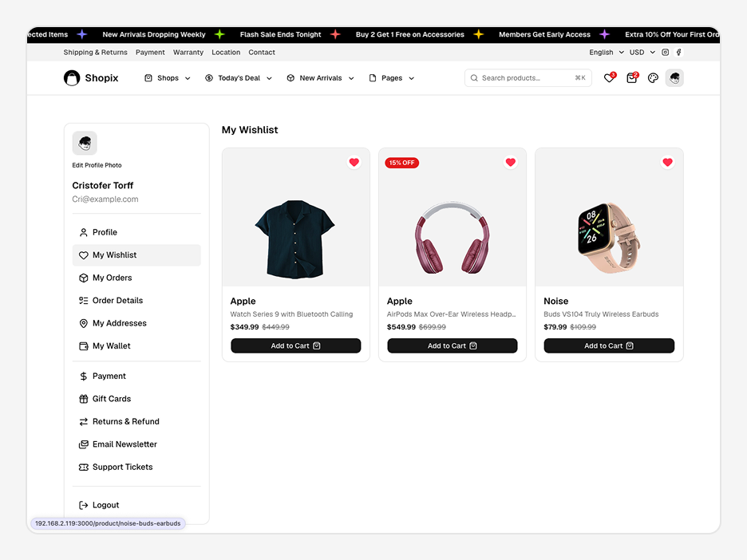This screenshot has height=560, width=747.
Task: Open Payment in the sidebar
Action: 136,377
